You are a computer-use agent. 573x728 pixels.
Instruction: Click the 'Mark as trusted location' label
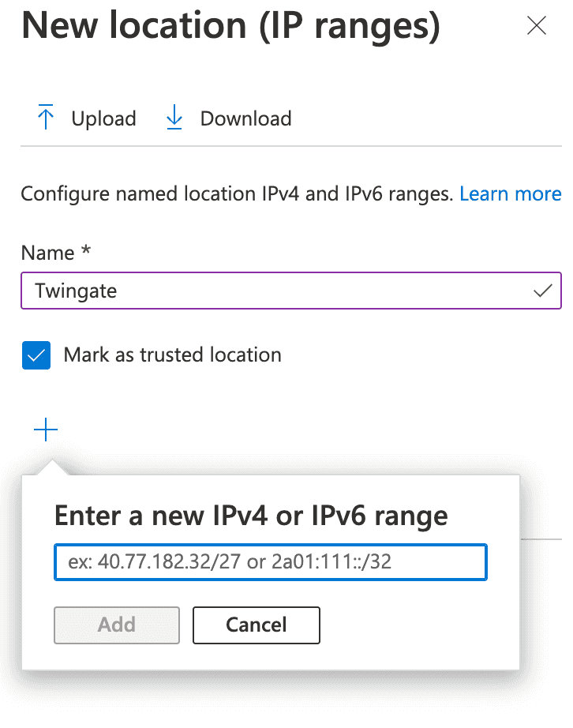tap(172, 355)
